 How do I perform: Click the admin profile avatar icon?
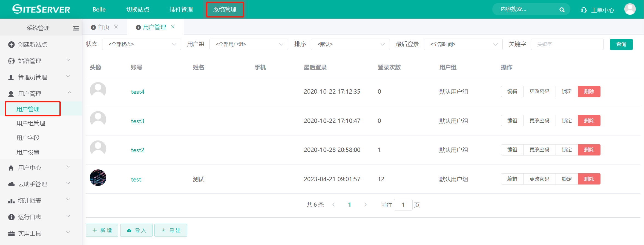[630, 9]
